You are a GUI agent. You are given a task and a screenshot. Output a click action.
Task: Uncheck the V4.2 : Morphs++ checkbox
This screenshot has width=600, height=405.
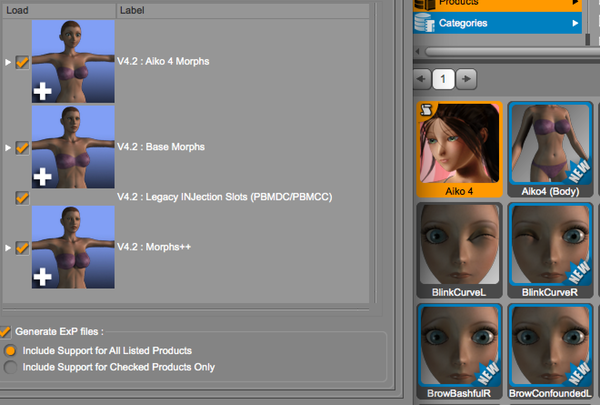tap(22, 248)
